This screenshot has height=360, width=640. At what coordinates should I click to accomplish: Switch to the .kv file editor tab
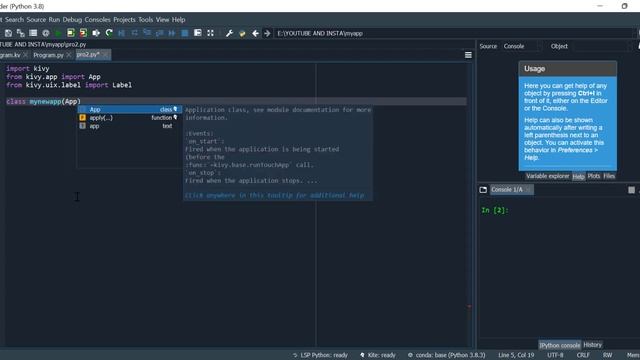coord(10,55)
